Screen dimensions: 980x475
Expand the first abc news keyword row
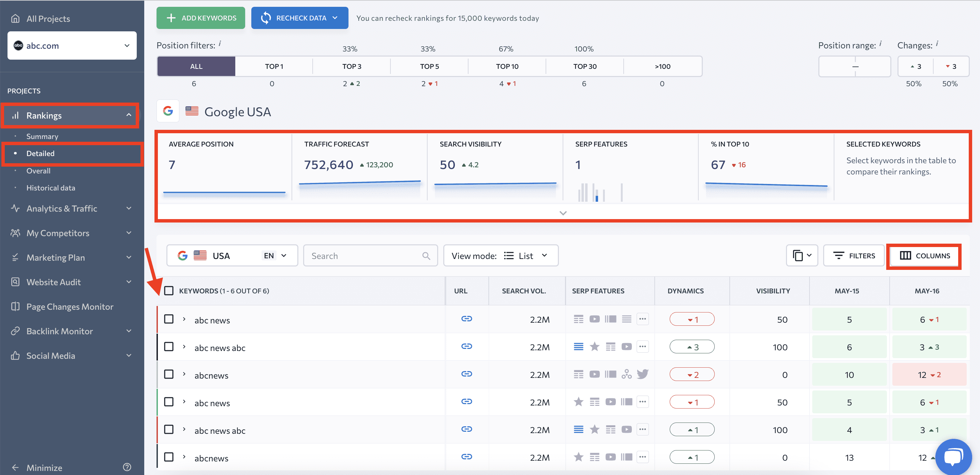(184, 319)
